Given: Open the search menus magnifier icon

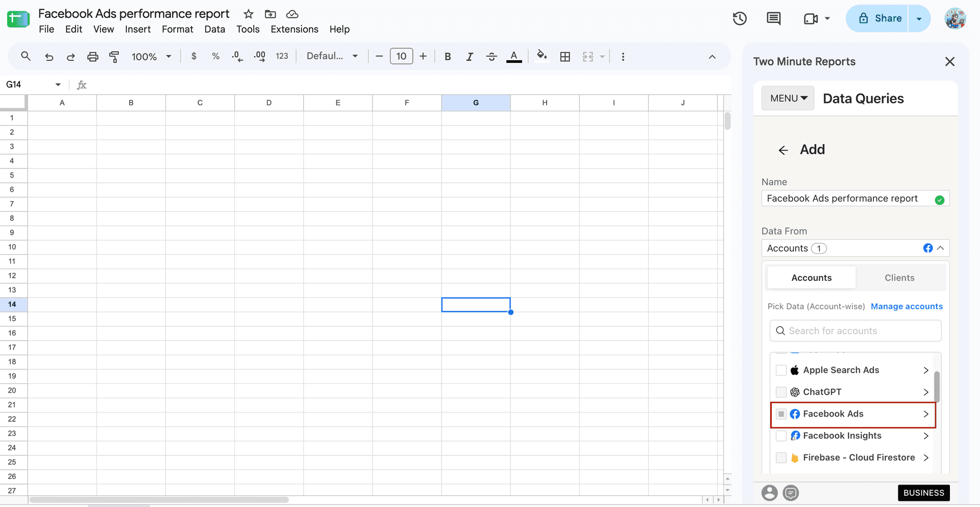Looking at the screenshot, I should click(x=26, y=56).
